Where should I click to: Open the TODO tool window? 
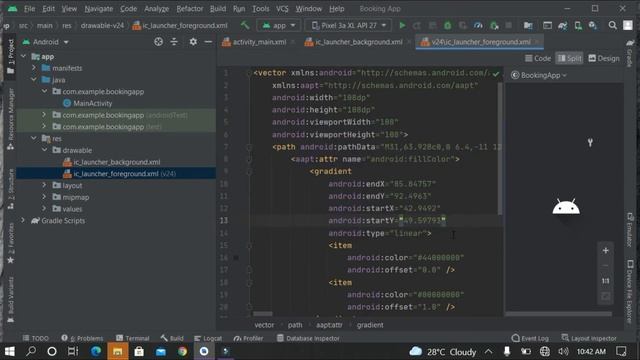click(36, 338)
